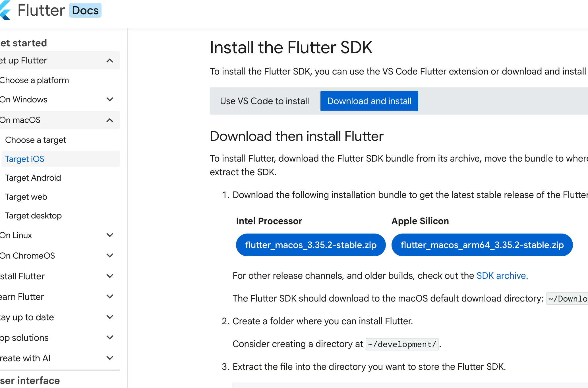Viewport: 588px width, 388px height.
Task: Collapse the On macOS section
Action: point(110,120)
